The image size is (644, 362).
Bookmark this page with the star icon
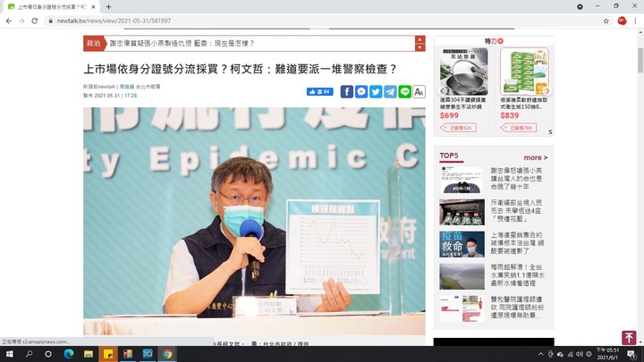click(x=606, y=21)
